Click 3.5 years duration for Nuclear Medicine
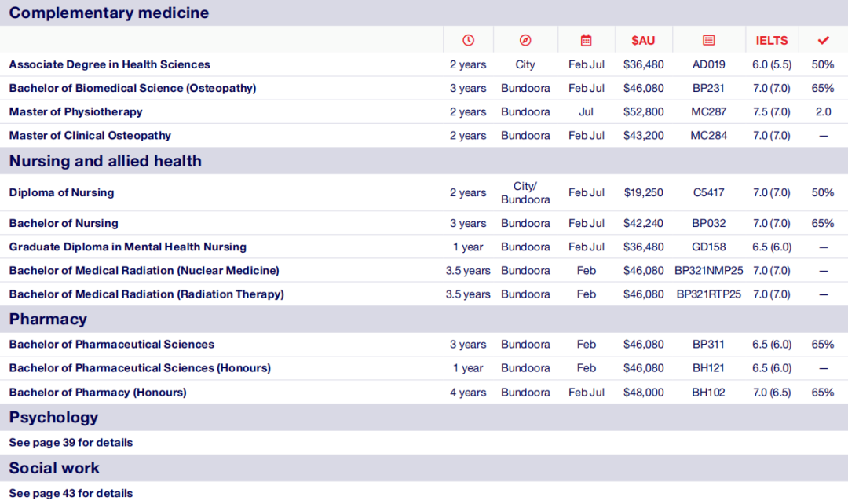 468,270
